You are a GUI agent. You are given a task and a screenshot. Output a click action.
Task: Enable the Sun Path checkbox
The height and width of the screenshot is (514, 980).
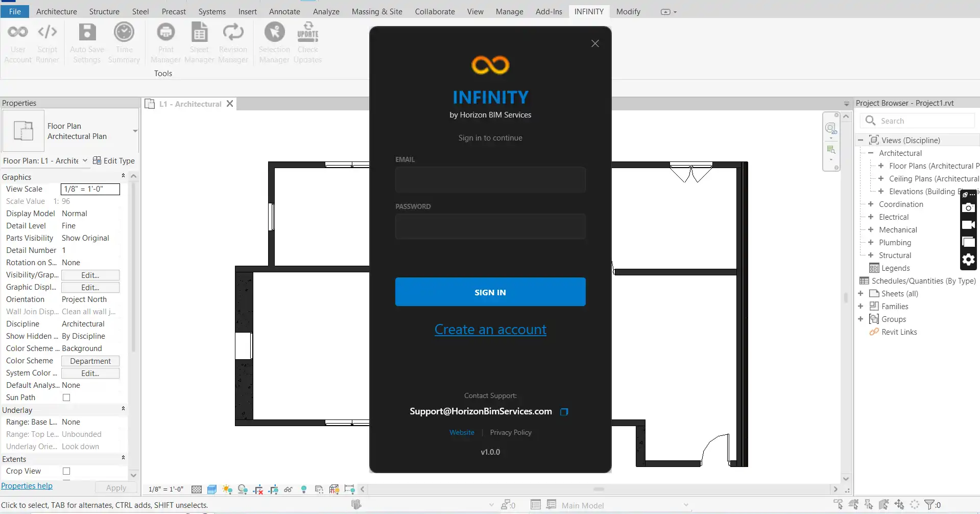(x=66, y=398)
